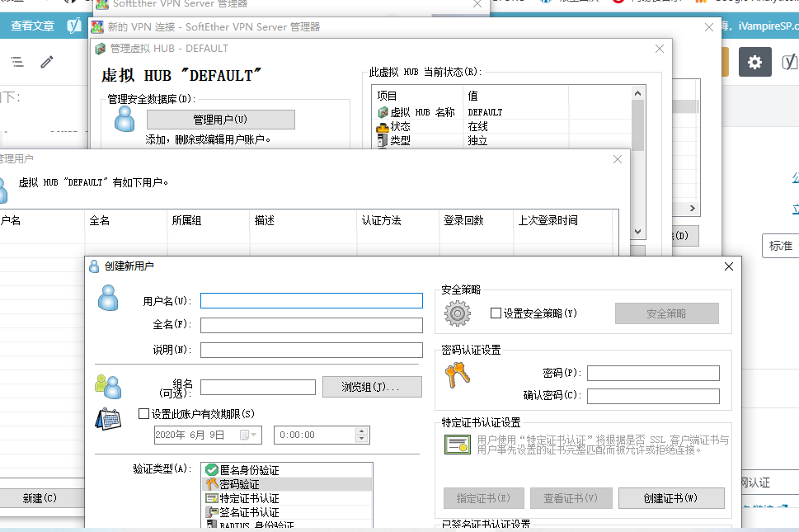Click the password (P) input field
799x532 pixels.
click(653, 373)
